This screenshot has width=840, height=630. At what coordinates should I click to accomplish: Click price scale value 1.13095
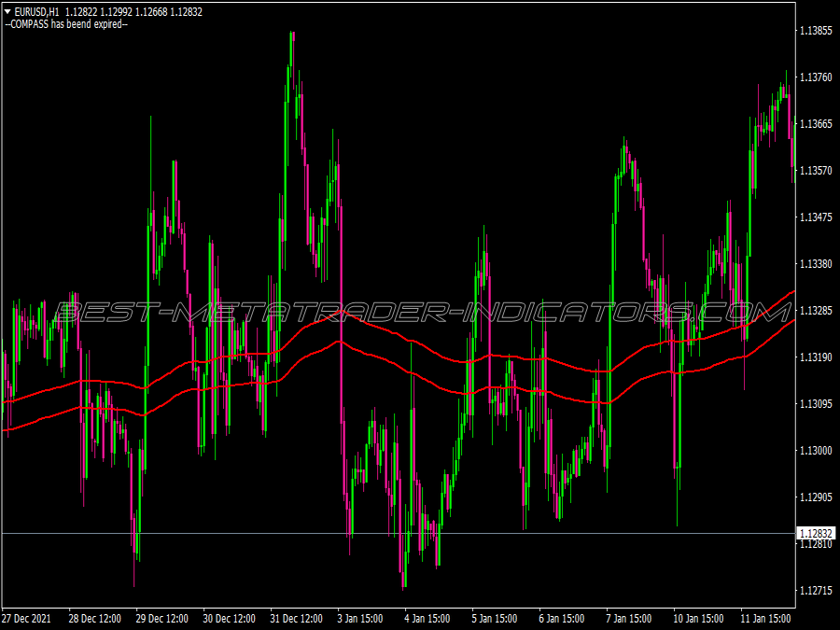point(816,404)
